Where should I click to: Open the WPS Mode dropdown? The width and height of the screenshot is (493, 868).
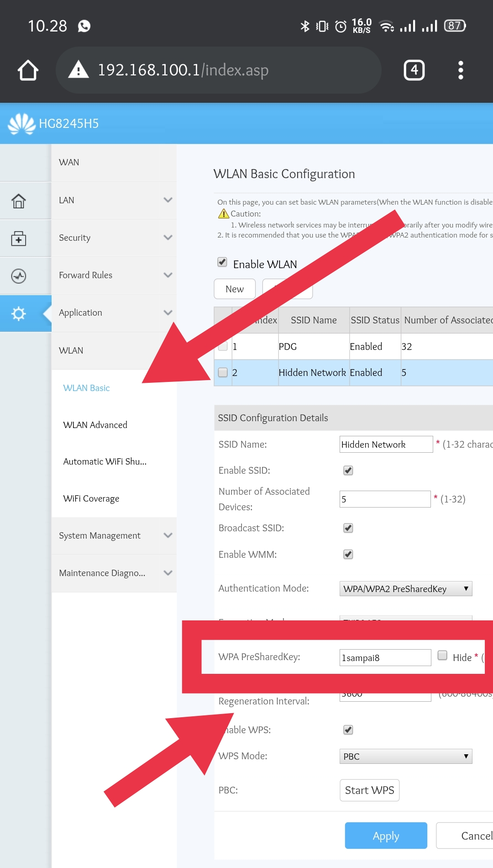(406, 757)
